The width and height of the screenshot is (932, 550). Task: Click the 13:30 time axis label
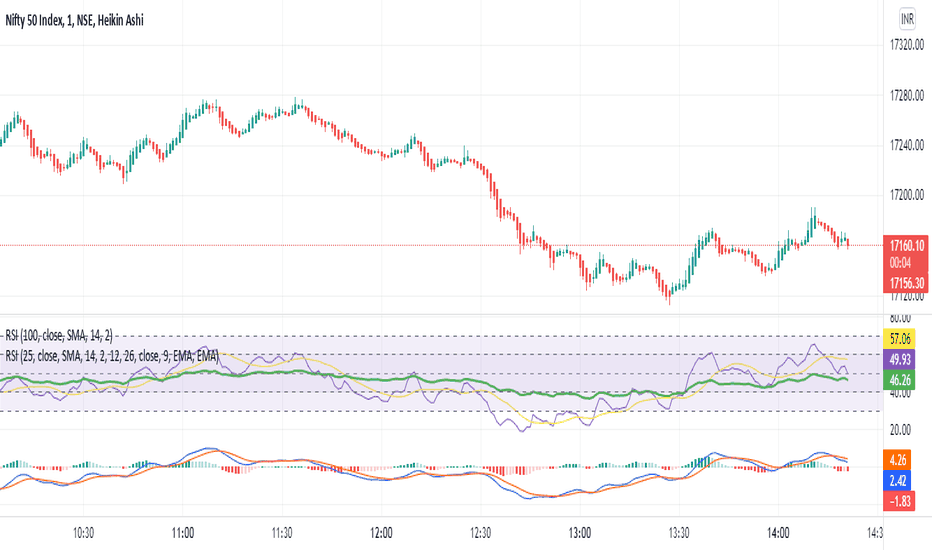(x=679, y=533)
